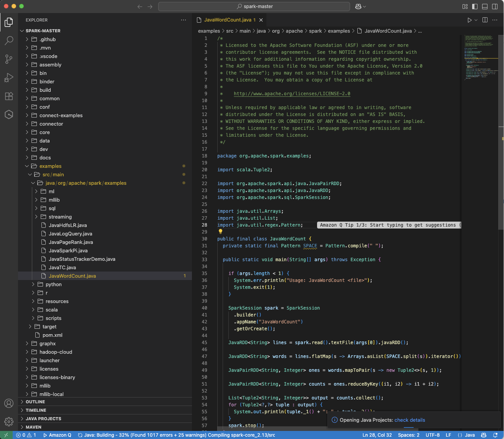Click the spark-master command center search box
Screen dimensions: 504x439
254,7
